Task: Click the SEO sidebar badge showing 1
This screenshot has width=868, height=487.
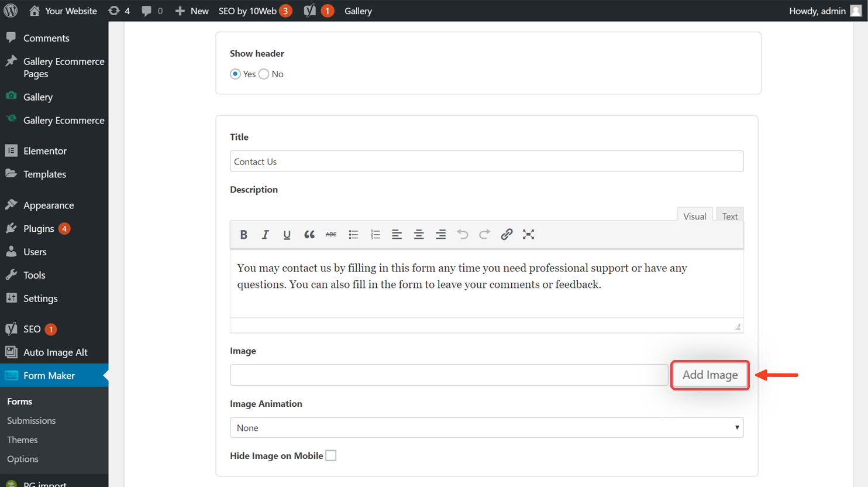Action: coord(51,329)
